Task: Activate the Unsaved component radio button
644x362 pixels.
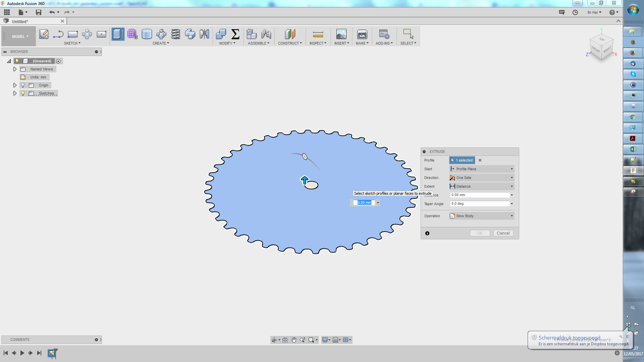Action: click(58, 61)
